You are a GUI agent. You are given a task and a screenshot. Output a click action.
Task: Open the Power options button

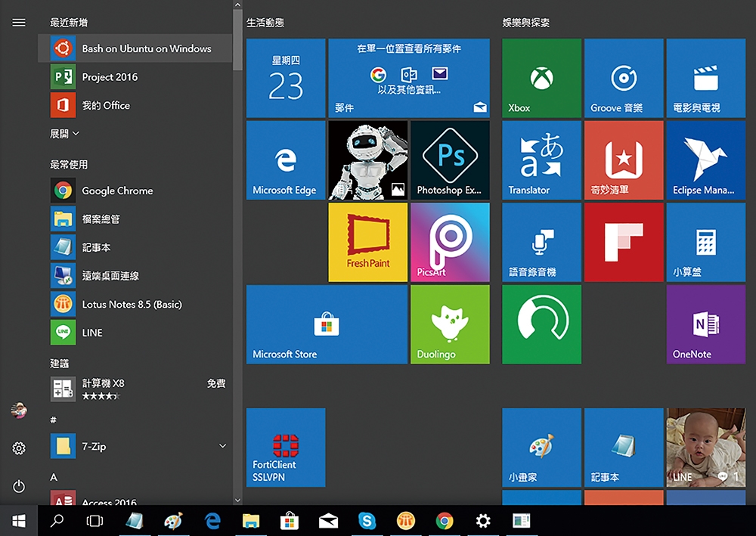coord(19,486)
